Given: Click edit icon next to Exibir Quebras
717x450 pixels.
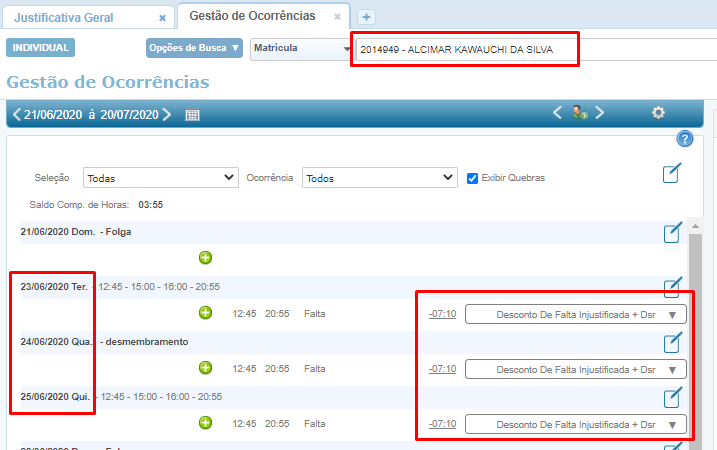Looking at the screenshot, I should coord(673,174).
